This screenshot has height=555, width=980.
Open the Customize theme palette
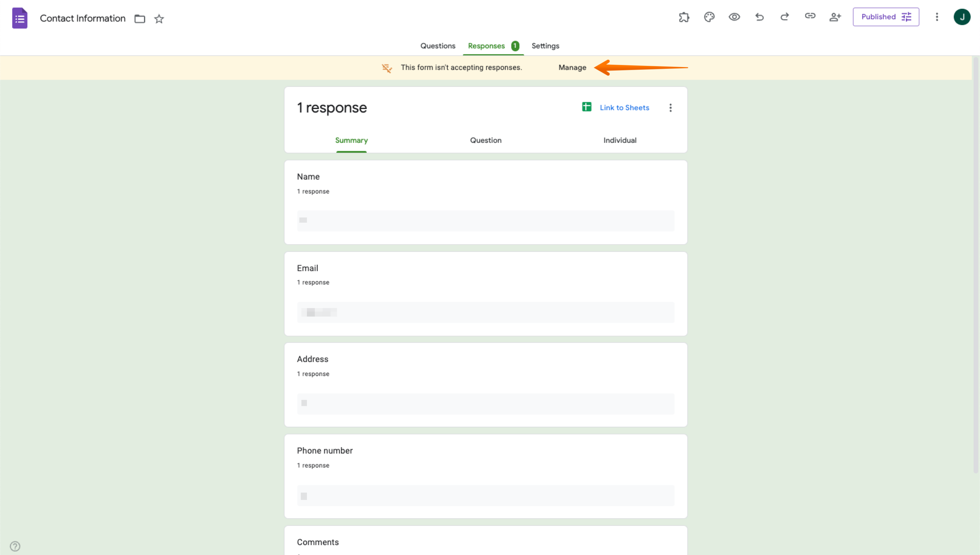coord(709,17)
